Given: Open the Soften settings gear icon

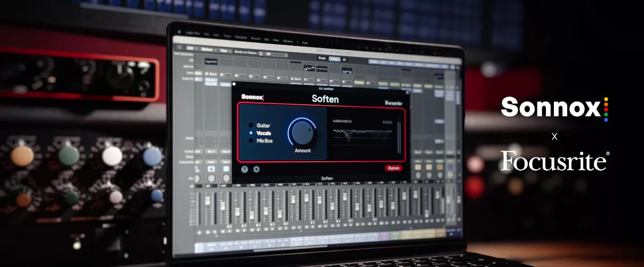Looking at the screenshot, I should [256, 169].
